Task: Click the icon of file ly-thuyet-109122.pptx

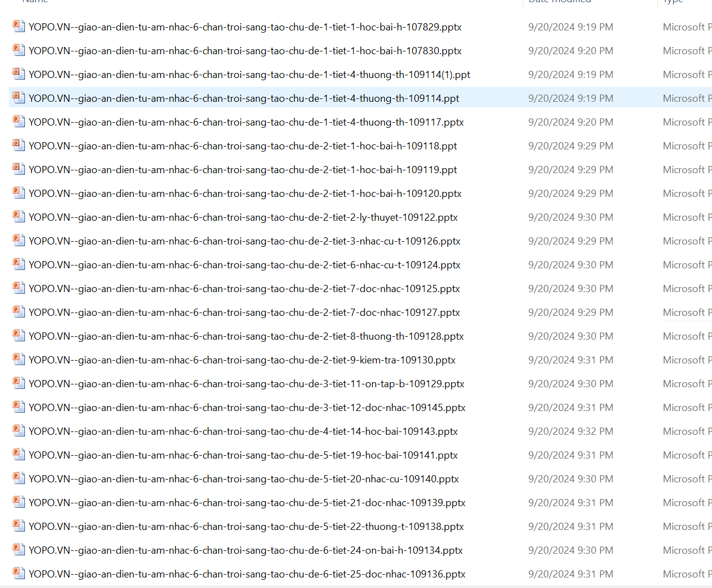Action: point(19,217)
